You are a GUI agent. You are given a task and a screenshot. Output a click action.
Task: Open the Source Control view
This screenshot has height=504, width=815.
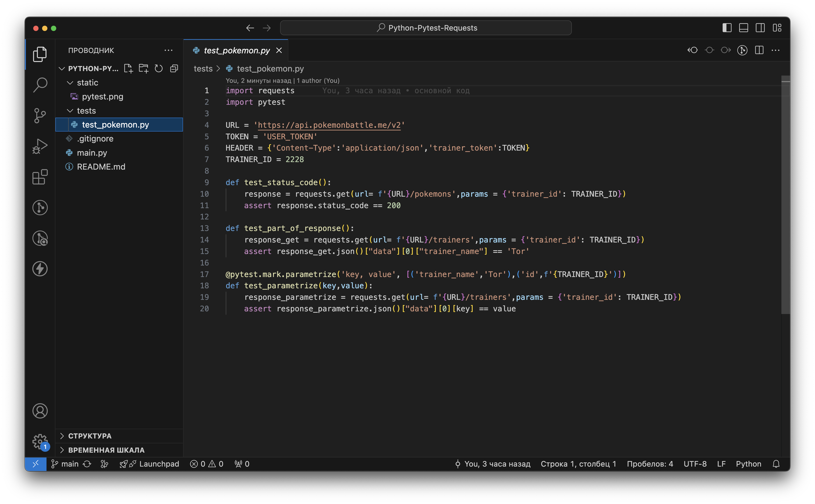tap(40, 115)
